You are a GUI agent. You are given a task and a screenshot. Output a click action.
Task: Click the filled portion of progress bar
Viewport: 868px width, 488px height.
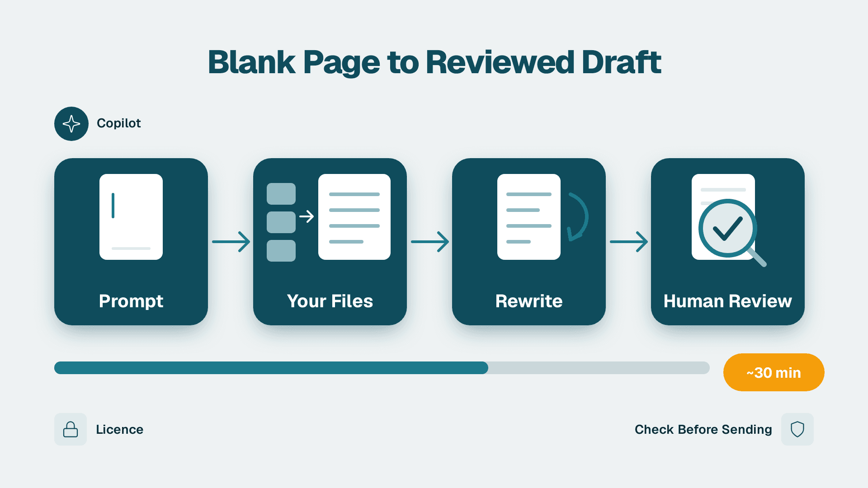coord(271,368)
